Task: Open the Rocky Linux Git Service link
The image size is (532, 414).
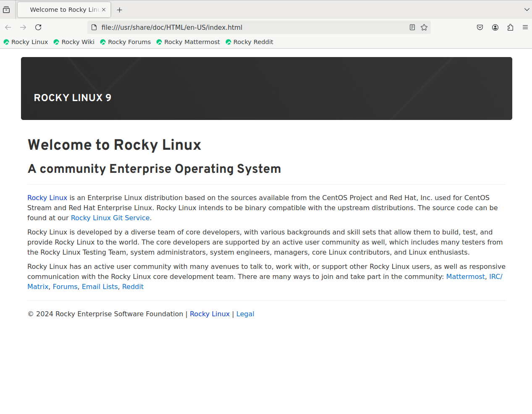Action: (x=110, y=218)
